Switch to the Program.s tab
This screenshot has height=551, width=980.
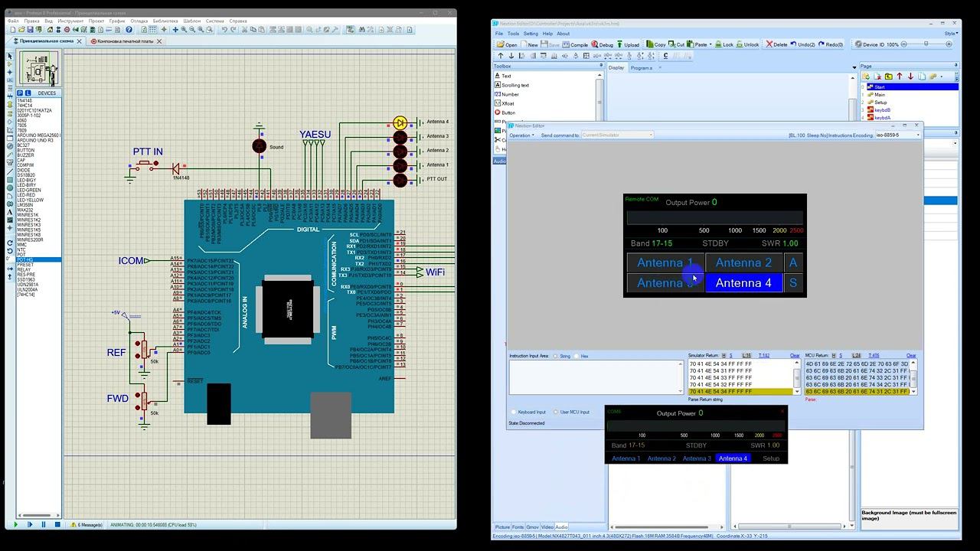click(x=641, y=67)
